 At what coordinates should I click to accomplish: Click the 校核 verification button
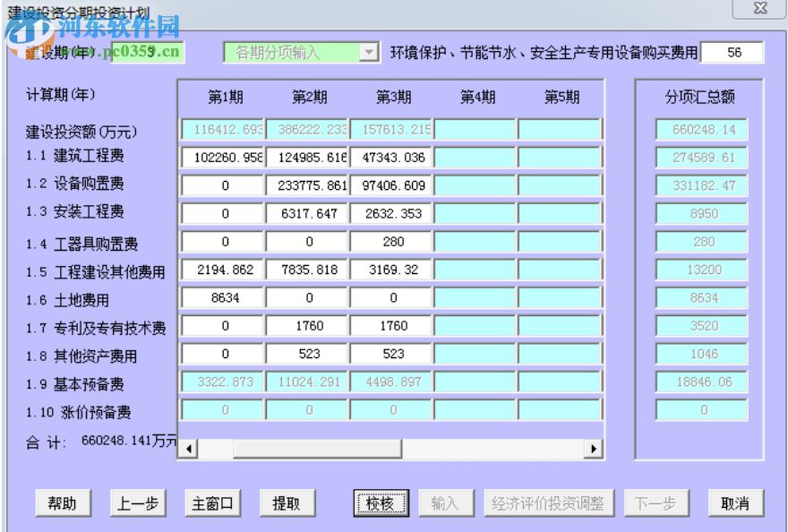click(381, 502)
